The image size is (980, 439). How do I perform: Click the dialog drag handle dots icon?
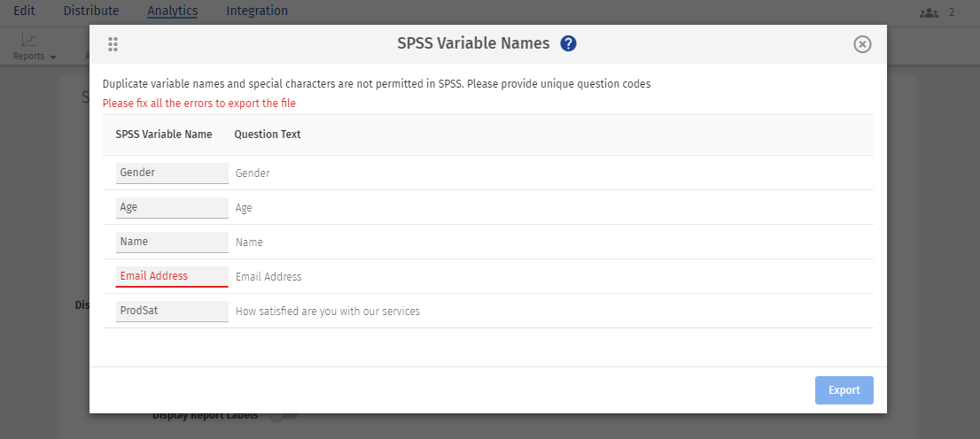(113, 44)
